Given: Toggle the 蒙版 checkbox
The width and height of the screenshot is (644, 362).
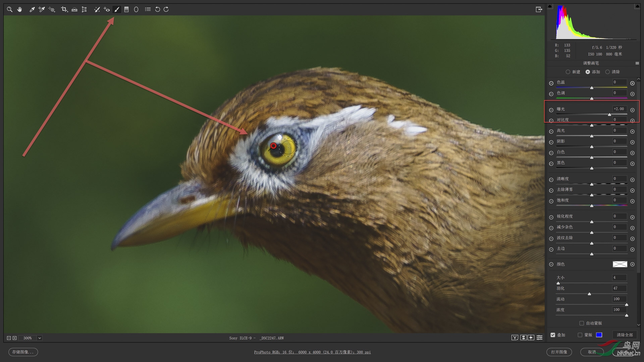Looking at the screenshot, I should coord(580,335).
